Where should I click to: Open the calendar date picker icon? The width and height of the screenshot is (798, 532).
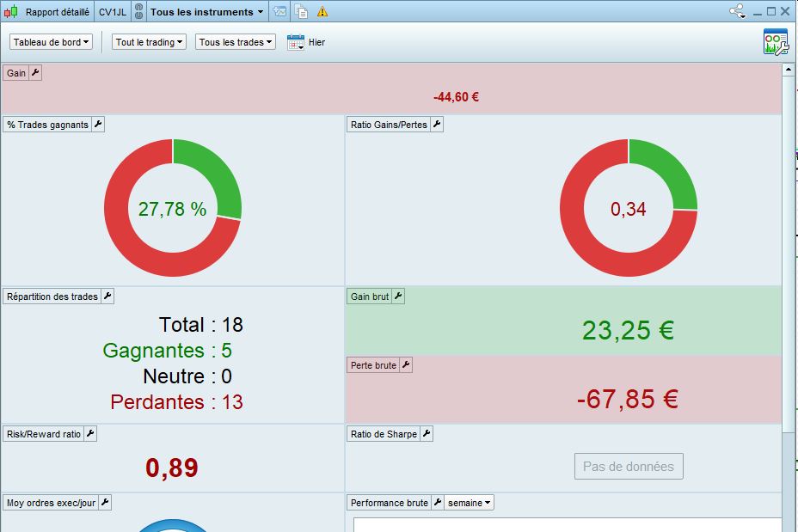[296, 42]
